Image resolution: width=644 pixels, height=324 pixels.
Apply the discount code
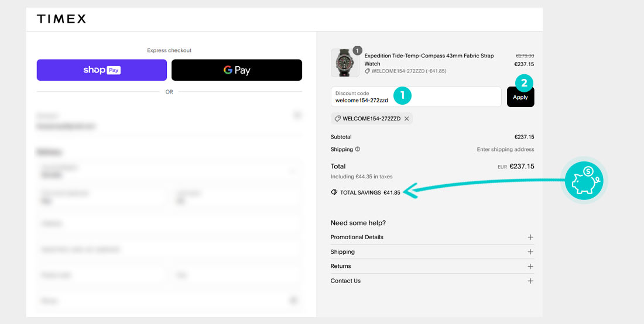[x=520, y=97]
